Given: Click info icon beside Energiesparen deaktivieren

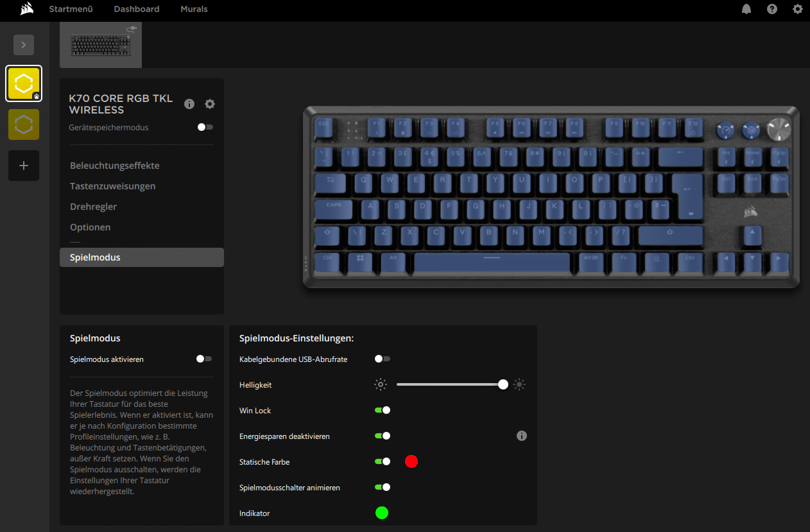Looking at the screenshot, I should pos(522,436).
